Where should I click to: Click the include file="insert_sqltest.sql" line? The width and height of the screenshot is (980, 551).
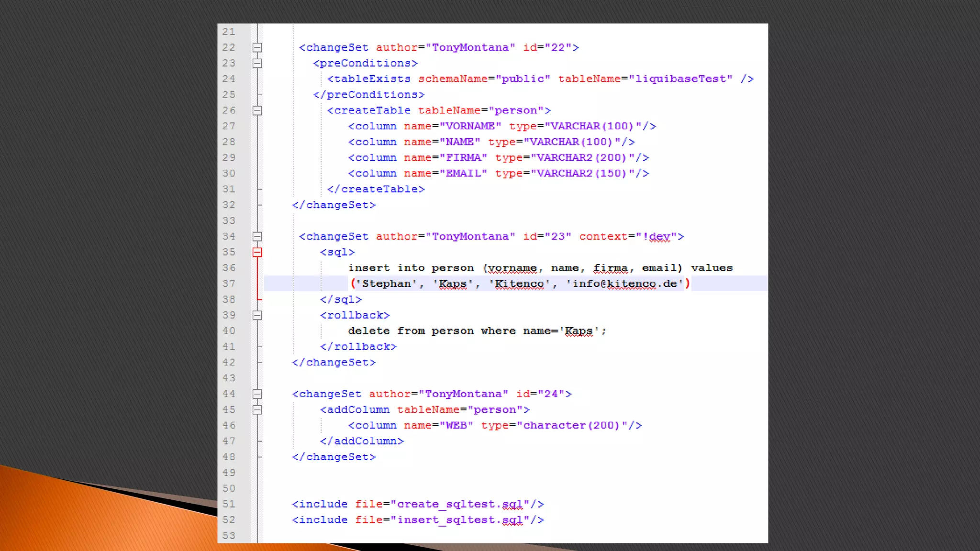pos(418,520)
